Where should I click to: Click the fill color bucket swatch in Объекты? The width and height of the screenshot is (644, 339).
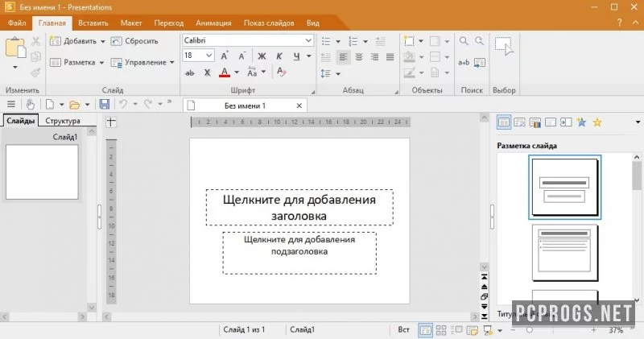point(409,57)
